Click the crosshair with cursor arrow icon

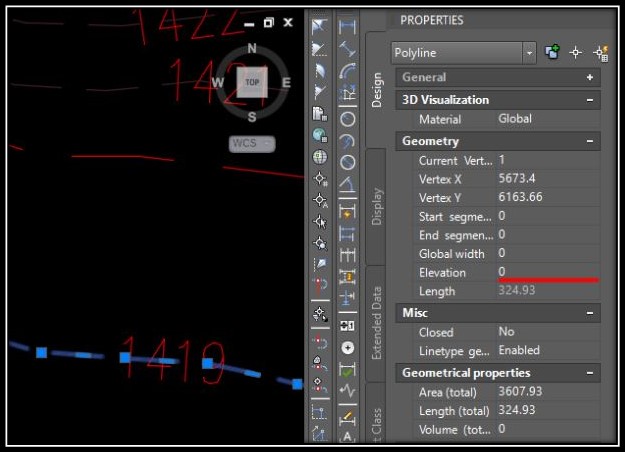click(320, 222)
